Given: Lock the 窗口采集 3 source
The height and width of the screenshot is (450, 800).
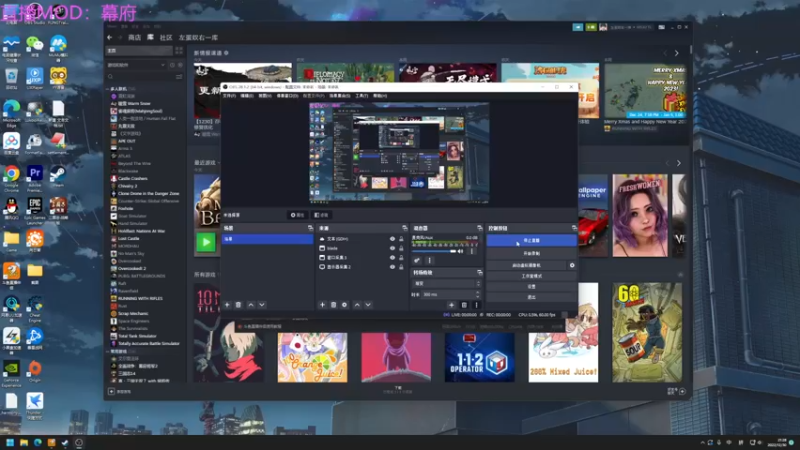Looking at the screenshot, I should (x=401, y=257).
